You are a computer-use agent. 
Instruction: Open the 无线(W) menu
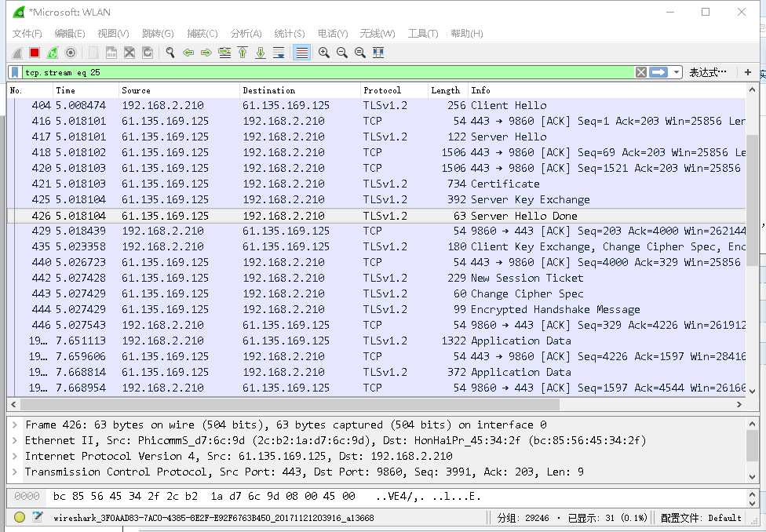tap(378, 33)
